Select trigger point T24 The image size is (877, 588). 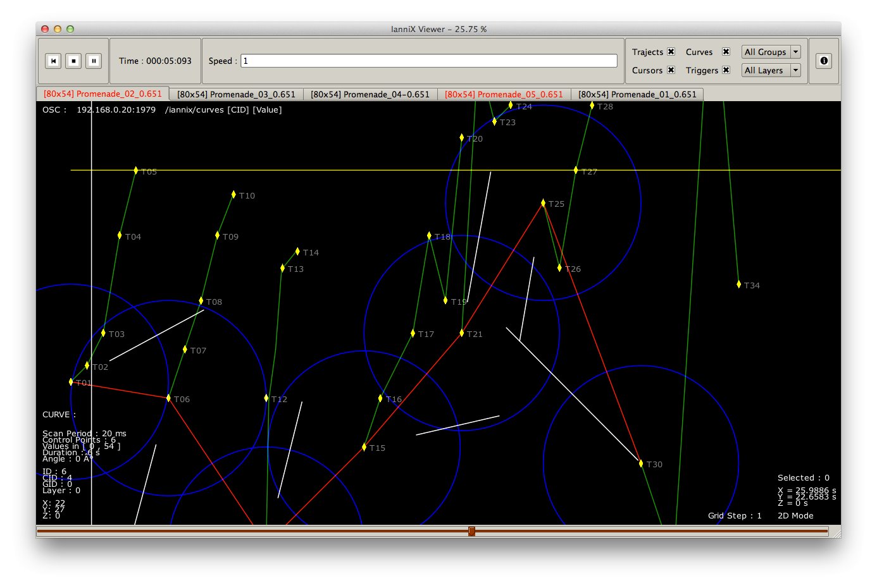click(x=511, y=105)
